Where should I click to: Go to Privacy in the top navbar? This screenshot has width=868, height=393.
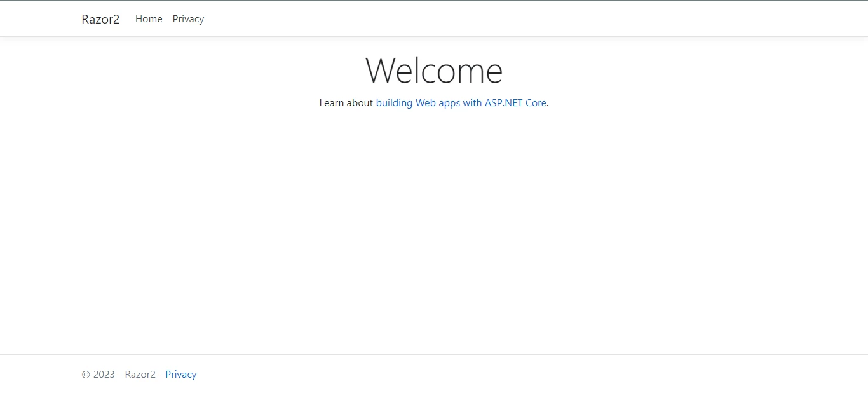click(x=188, y=19)
